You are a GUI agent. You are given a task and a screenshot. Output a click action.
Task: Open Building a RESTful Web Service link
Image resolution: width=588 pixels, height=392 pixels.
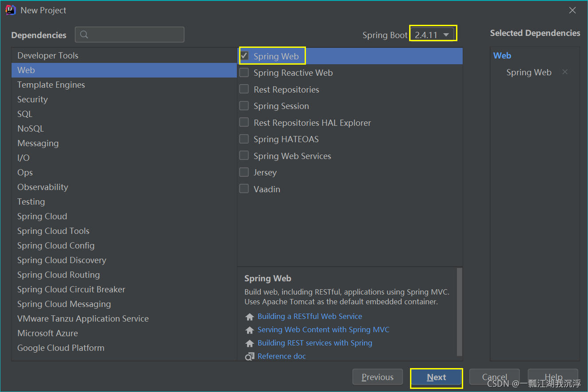tap(310, 316)
